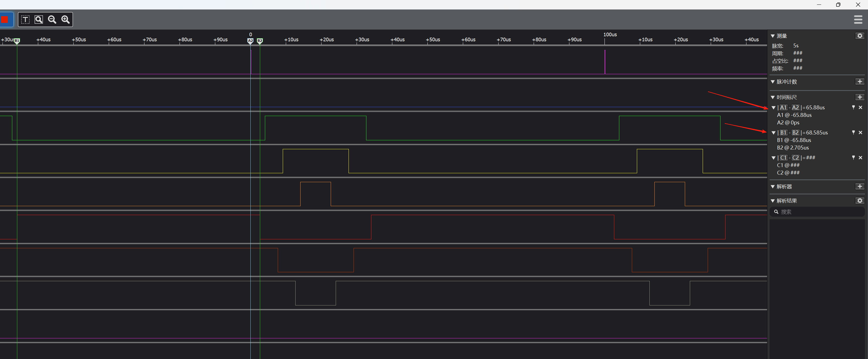868x359 pixels.
Task: Collapse the 测量 measurement section
Action: [773, 36]
